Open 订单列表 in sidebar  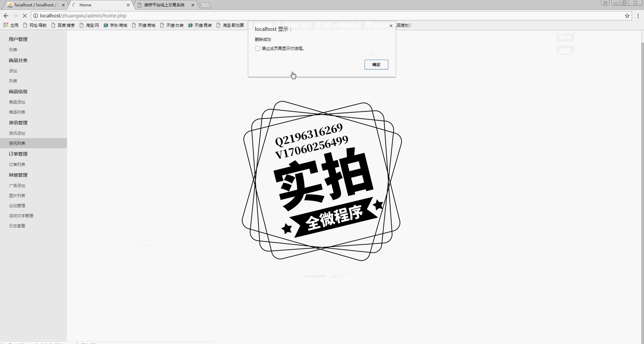point(17,164)
